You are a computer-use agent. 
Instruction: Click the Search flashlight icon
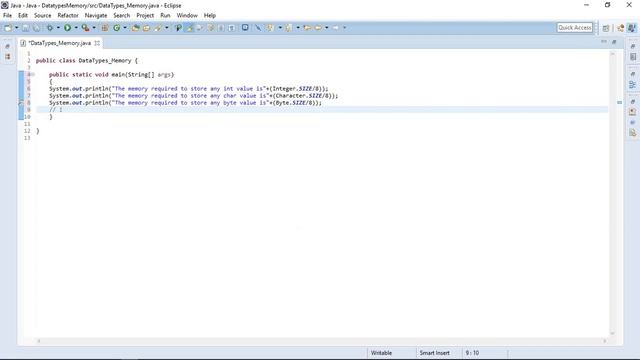158,28
